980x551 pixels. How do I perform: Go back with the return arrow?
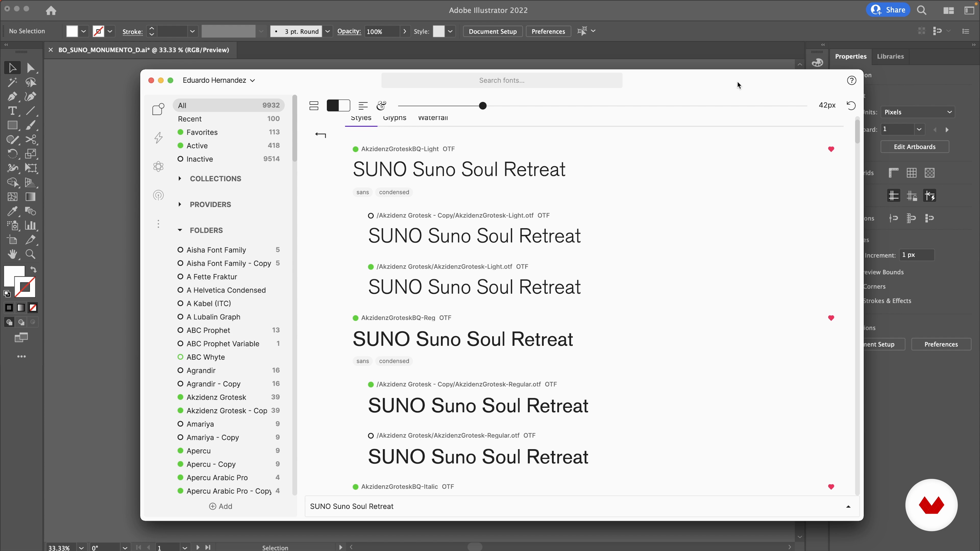pyautogui.click(x=320, y=135)
